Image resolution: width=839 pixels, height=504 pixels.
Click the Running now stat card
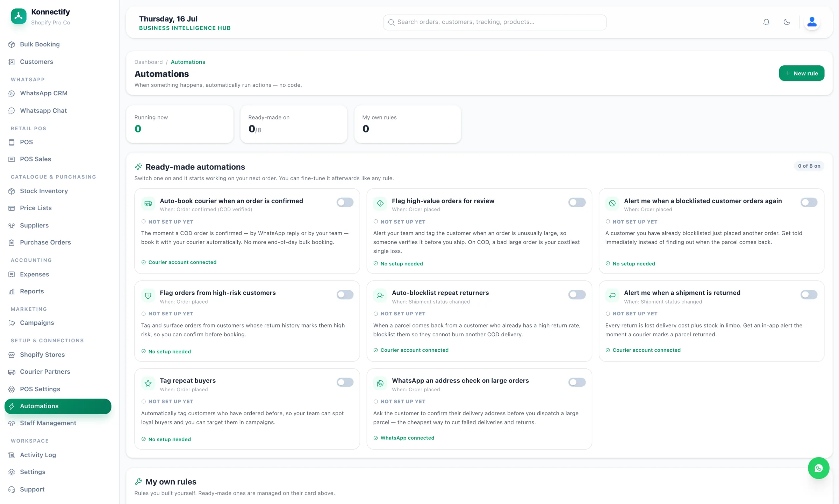180,124
